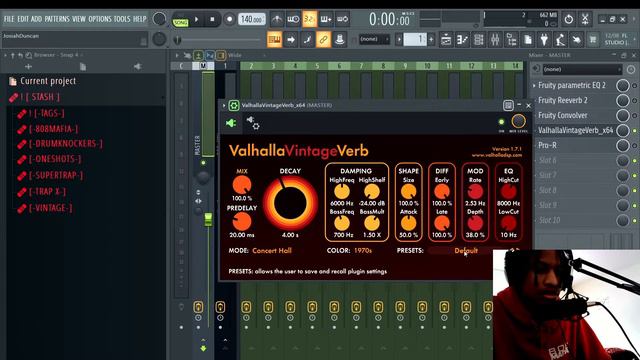Image resolution: width=640 pixels, height=360 pixels.
Task: Click the speaker icon in browser toolbar
Action: tap(138, 67)
